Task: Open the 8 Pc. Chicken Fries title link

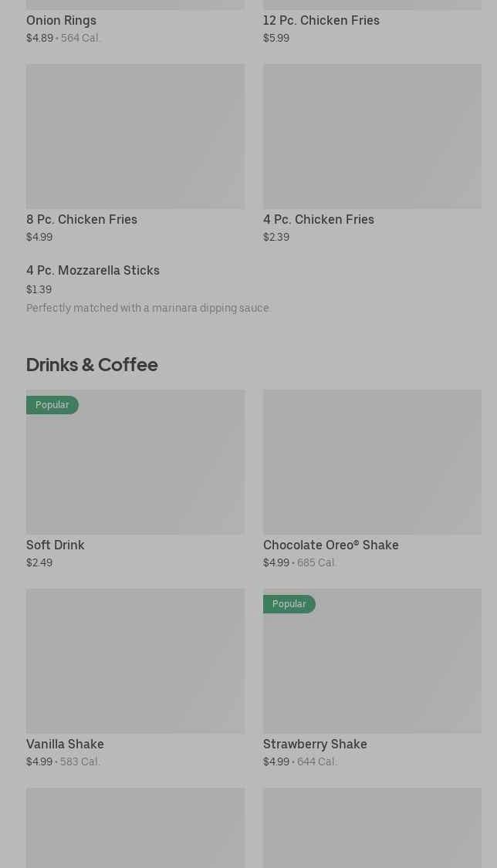Action: 82,220
